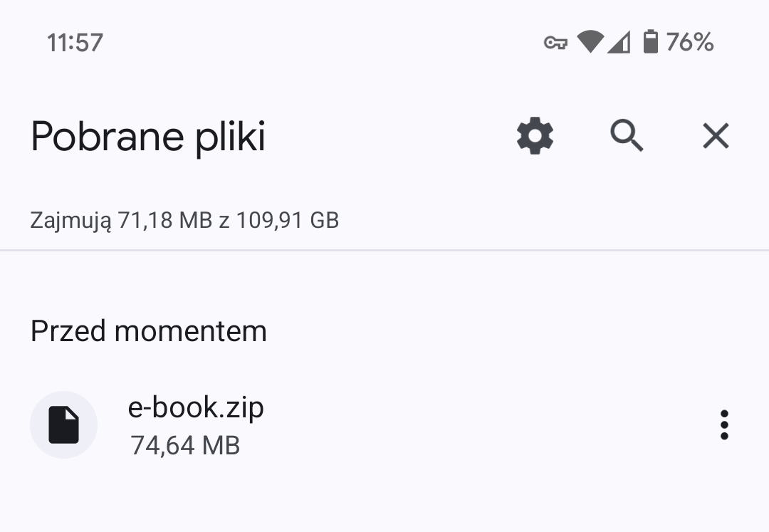Viewport: 769px width, 532px height.
Task: Tap the battery icon in status bar
Action: point(650,42)
